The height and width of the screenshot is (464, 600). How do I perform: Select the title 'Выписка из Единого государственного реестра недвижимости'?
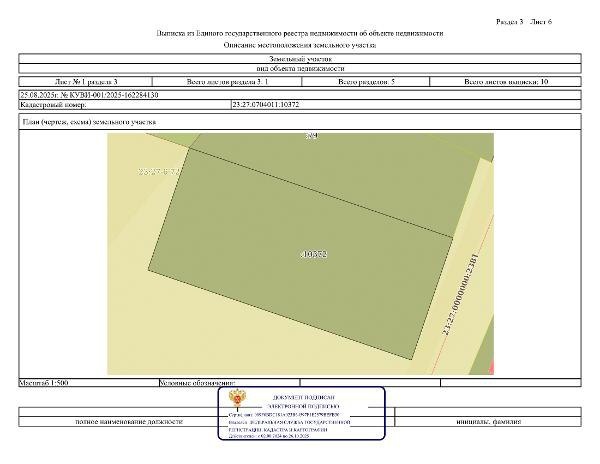click(300, 33)
